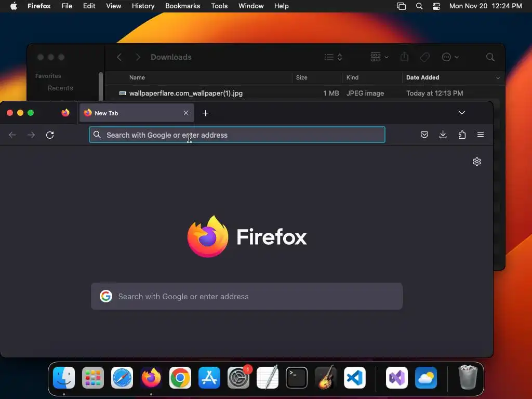This screenshot has width=532, height=399.
Task: Sort Finder list by Name column
Action: (137, 77)
